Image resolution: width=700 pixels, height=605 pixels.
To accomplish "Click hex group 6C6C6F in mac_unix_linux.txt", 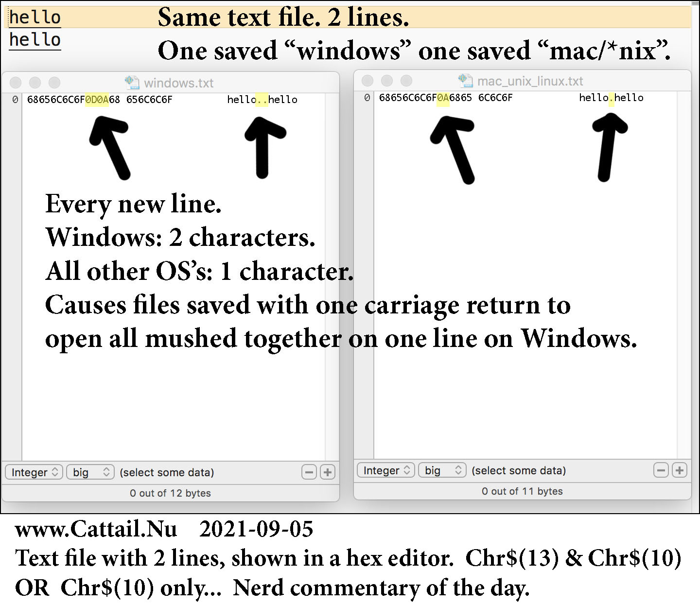I will point(495,98).
